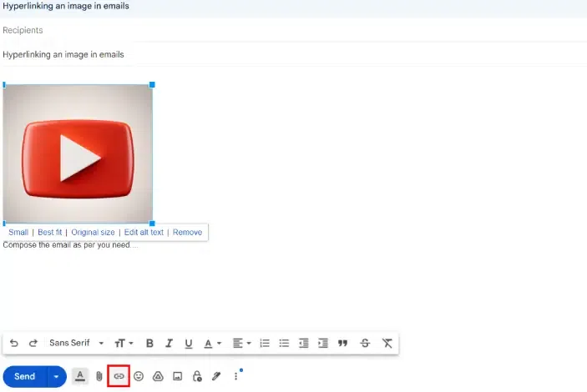The width and height of the screenshot is (587, 392).
Task: Insert a photo
Action: [x=178, y=376]
